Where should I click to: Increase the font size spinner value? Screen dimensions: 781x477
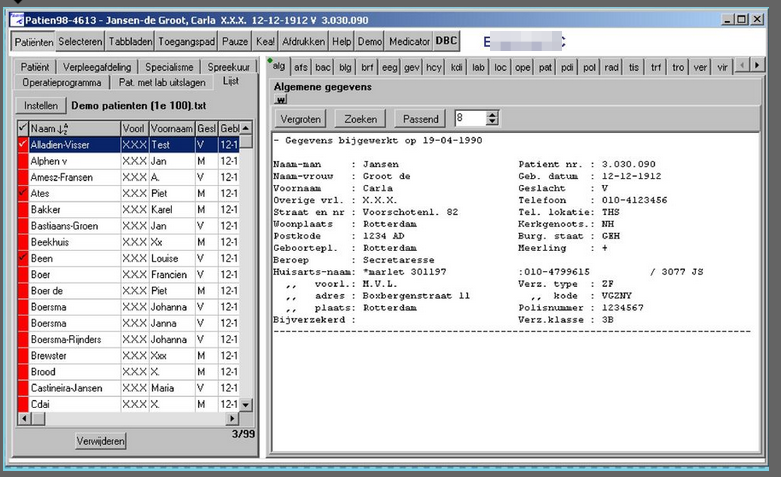(x=492, y=114)
